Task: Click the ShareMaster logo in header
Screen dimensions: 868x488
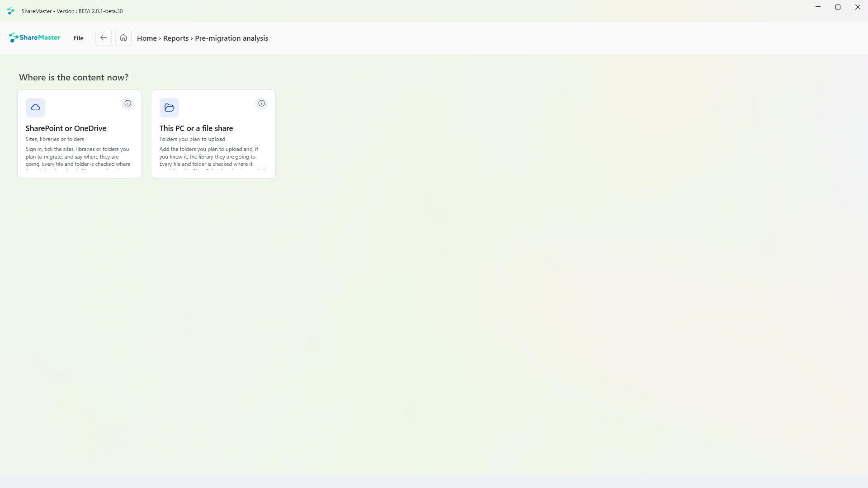Action: [34, 38]
